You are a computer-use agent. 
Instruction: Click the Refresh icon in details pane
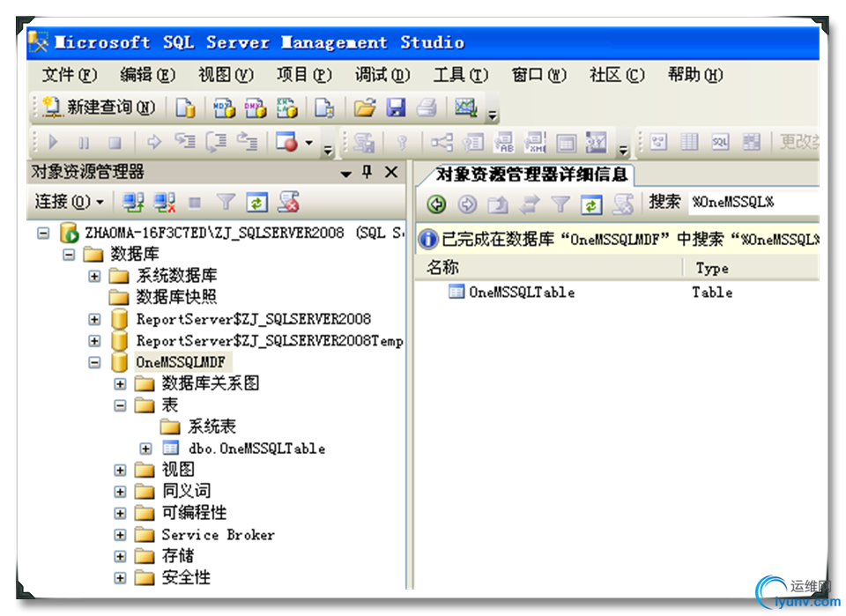tap(591, 204)
